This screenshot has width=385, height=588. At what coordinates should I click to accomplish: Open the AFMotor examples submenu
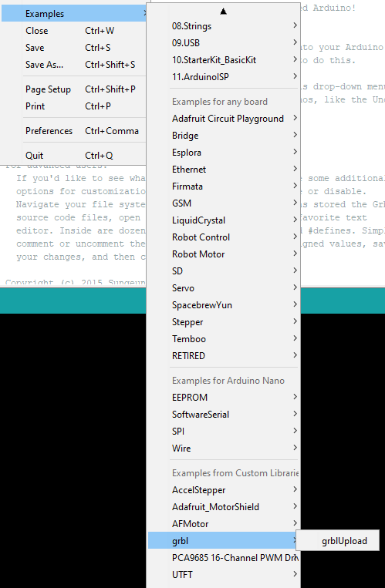pyautogui.click(x=224, y=524)
